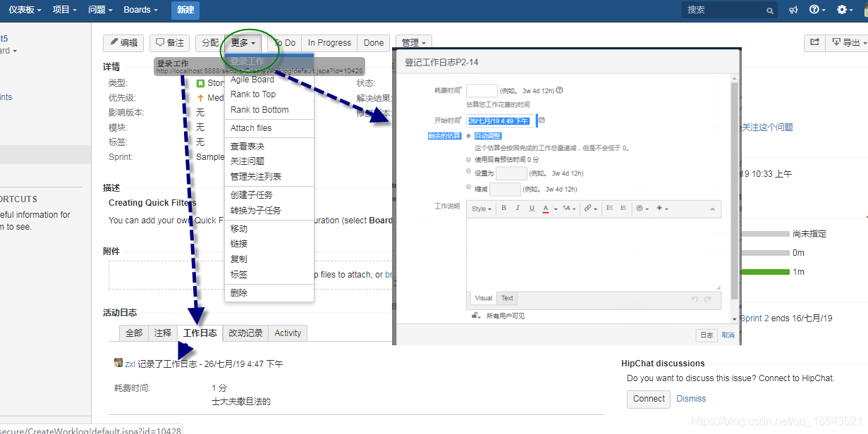Apply bold formatting in work description editor

[x=503, y=209]
